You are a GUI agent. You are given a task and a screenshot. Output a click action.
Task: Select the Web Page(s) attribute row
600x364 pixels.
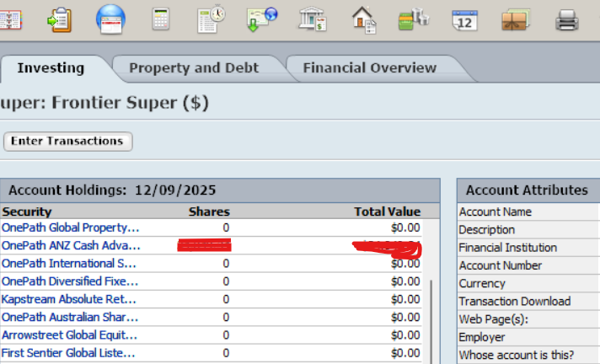[528, 319]
